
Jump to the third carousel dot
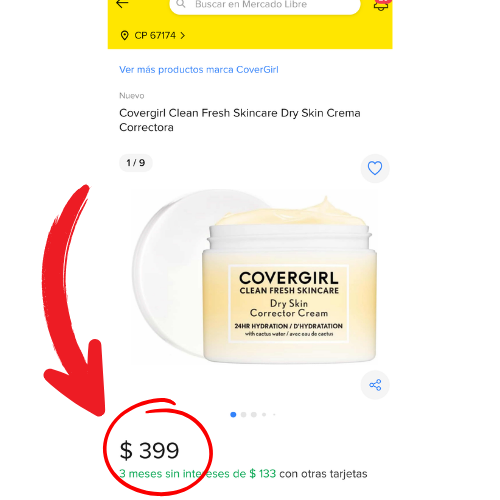coord(254,414)
